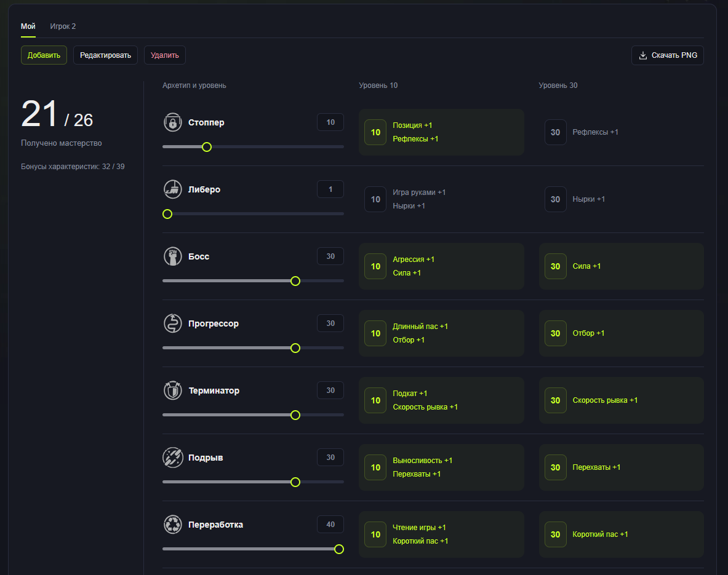Click the Архетип и уровень column header
This screenshot has height=575, width=728.
point(194,85)
